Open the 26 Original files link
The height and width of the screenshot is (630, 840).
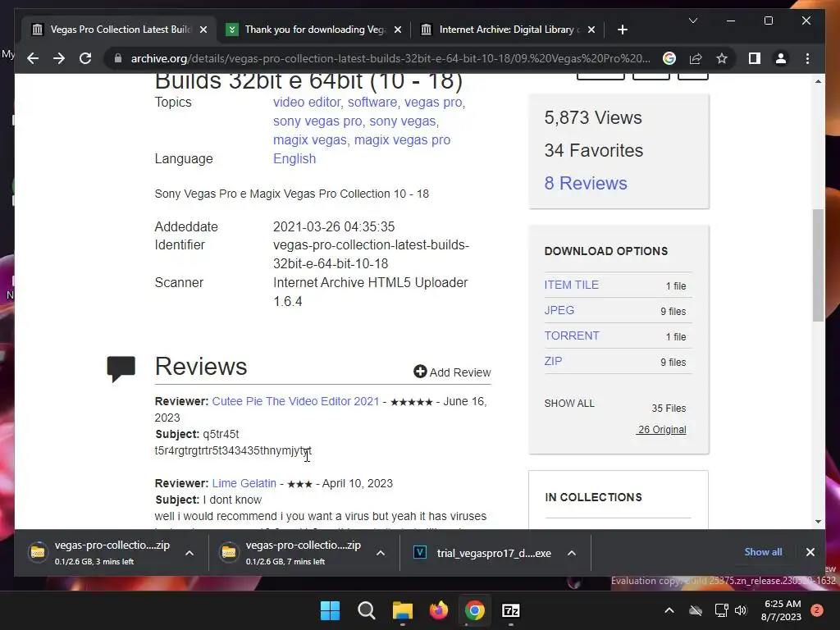pos(662,430)
